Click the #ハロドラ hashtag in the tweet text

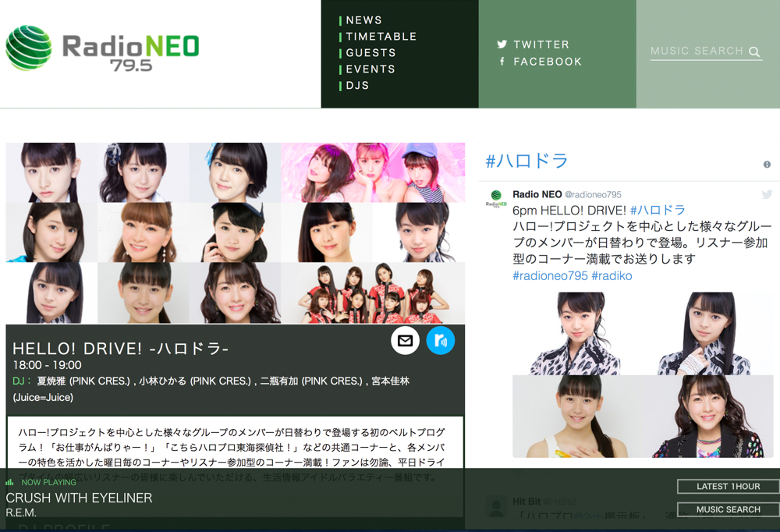tap(658, 210)
